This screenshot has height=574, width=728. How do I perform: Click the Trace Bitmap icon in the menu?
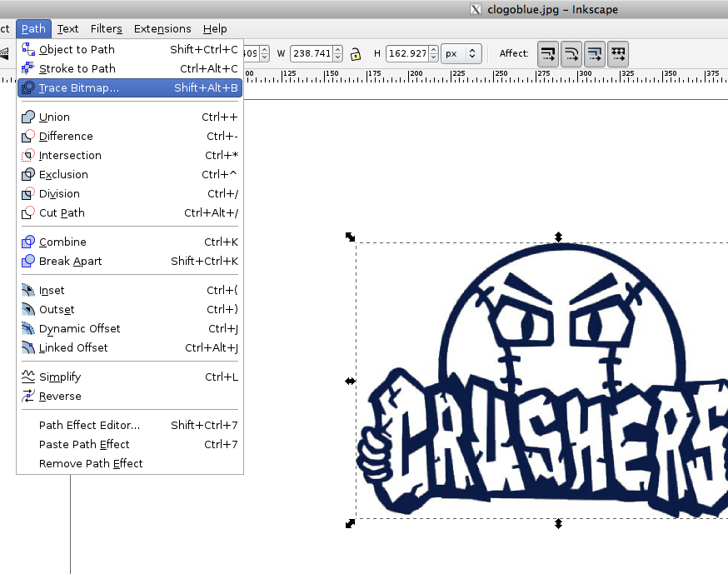tap(27, 87)
